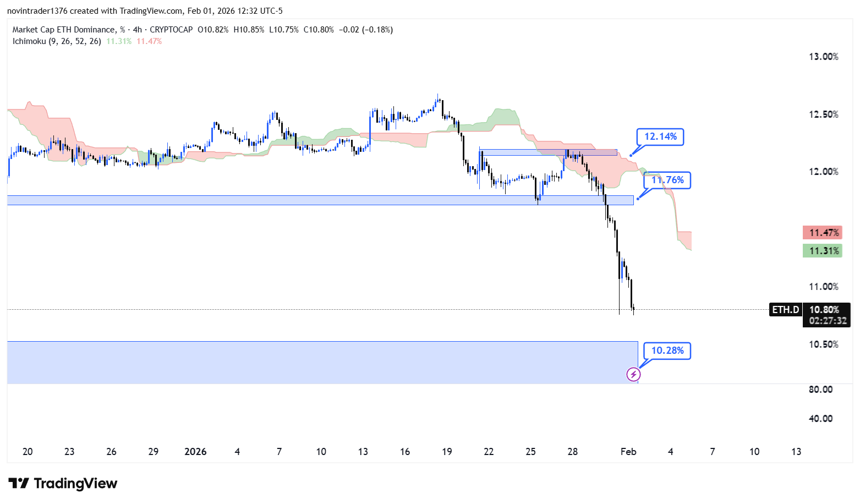Click the red 11.47% Ichimoku price tag
Screen dimensions: 860x504
click(823, 233)
